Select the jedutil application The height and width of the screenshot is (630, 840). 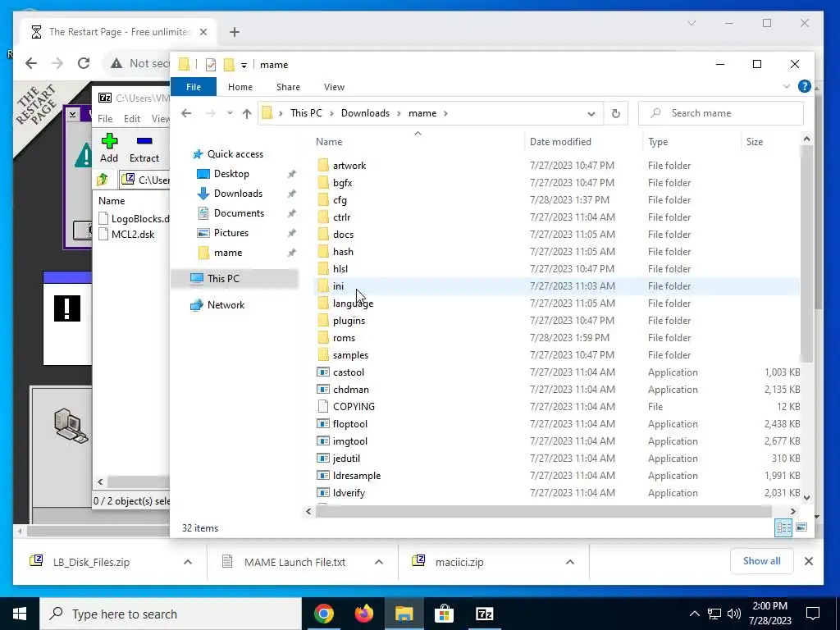[346, 458]
